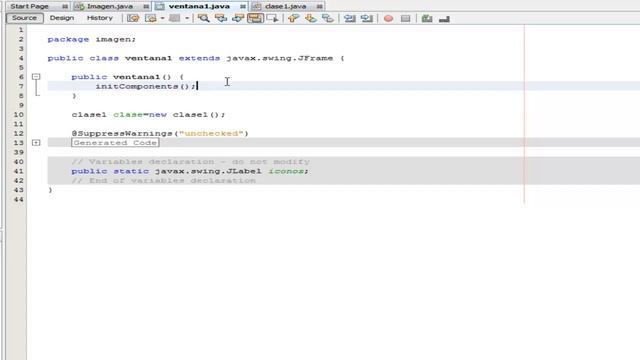
Task: Click the Toggle Bookmark icon
Action: point(328,18)
